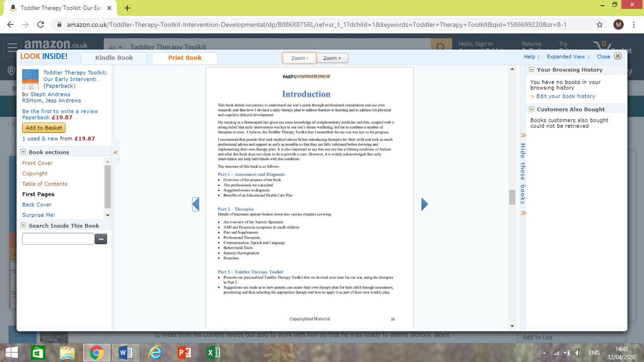Open Help link
The width and height of the screenshot is (644, 362).
(x=529, y=57)
